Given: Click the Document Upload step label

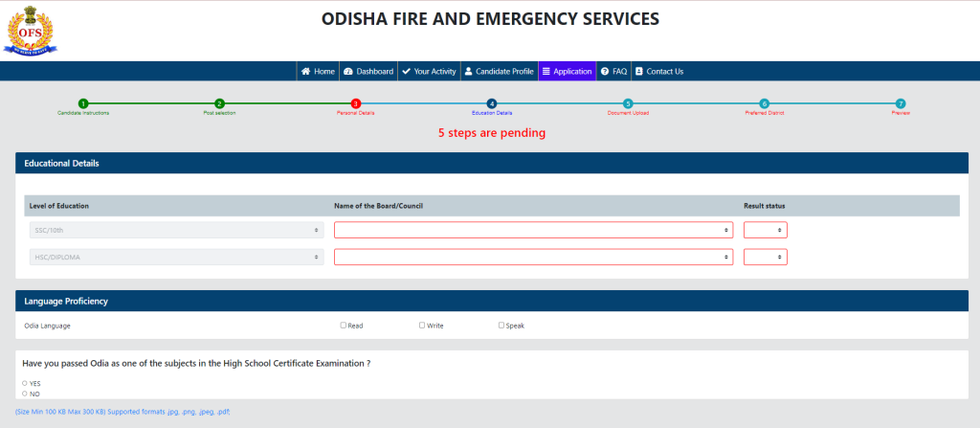Looking at the screenshot, I should (x=628, y=113).
